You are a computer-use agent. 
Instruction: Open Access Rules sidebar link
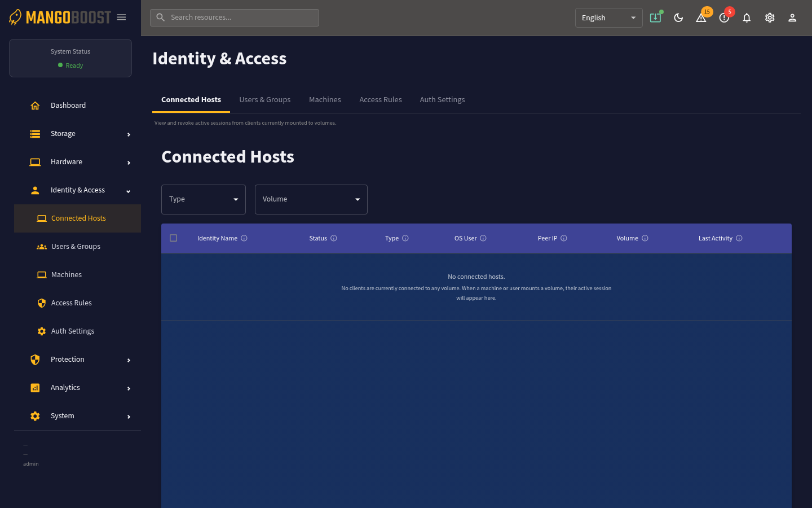(77, 303)
